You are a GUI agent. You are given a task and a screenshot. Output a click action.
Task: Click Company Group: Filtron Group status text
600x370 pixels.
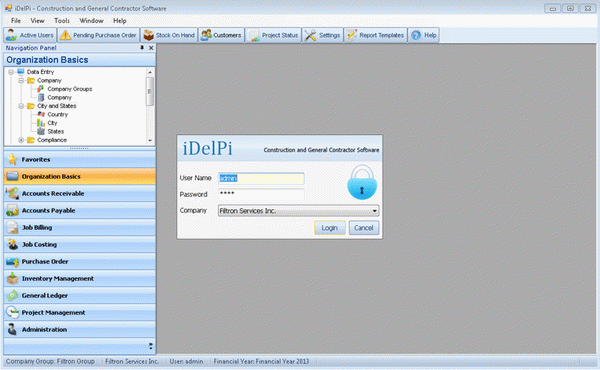click(50, 361)
